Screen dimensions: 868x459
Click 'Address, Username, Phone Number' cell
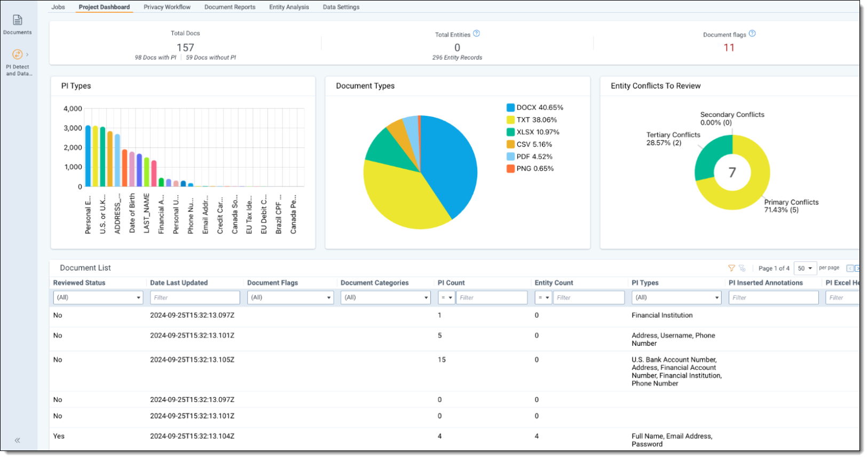pyautogui.click(x=673, y=339)
